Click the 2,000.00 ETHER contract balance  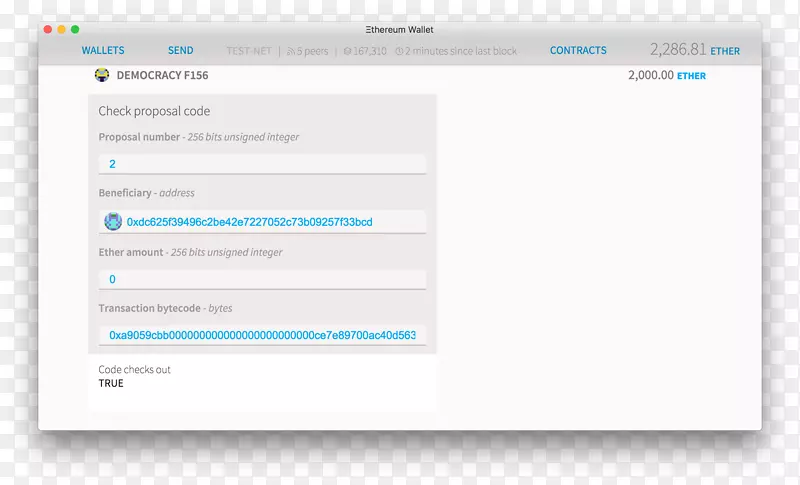point(667,75)
